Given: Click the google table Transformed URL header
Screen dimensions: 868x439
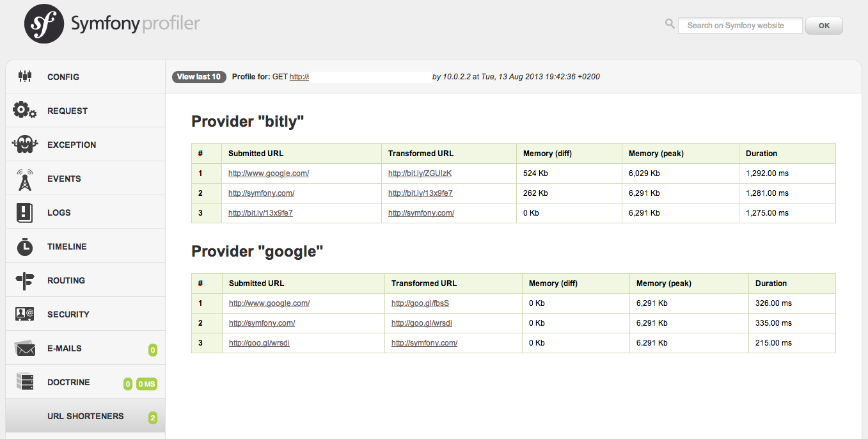Looking at the screenshot, I should click(453, 283).
